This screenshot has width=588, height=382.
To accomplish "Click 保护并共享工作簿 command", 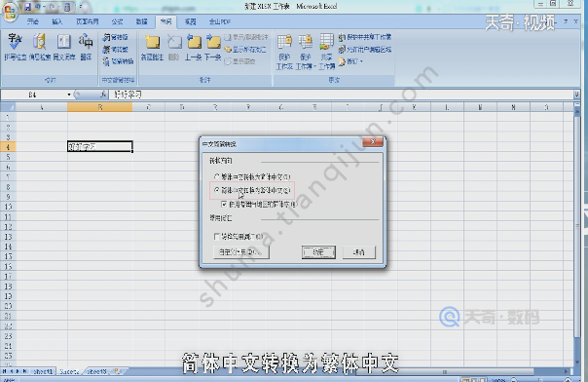I will tap(365, 37).
